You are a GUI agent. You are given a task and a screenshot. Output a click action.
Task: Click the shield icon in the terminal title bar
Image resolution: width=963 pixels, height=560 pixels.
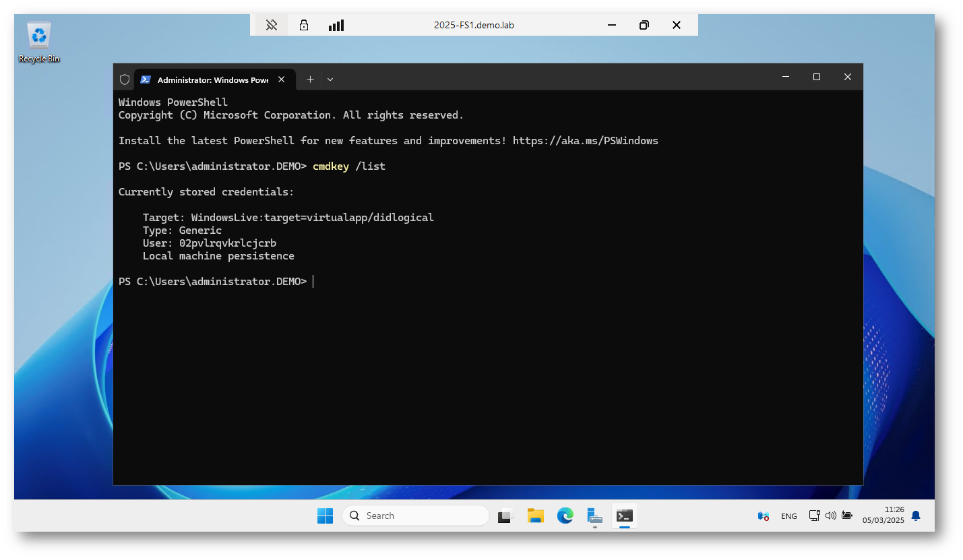(x=124, y=79)
